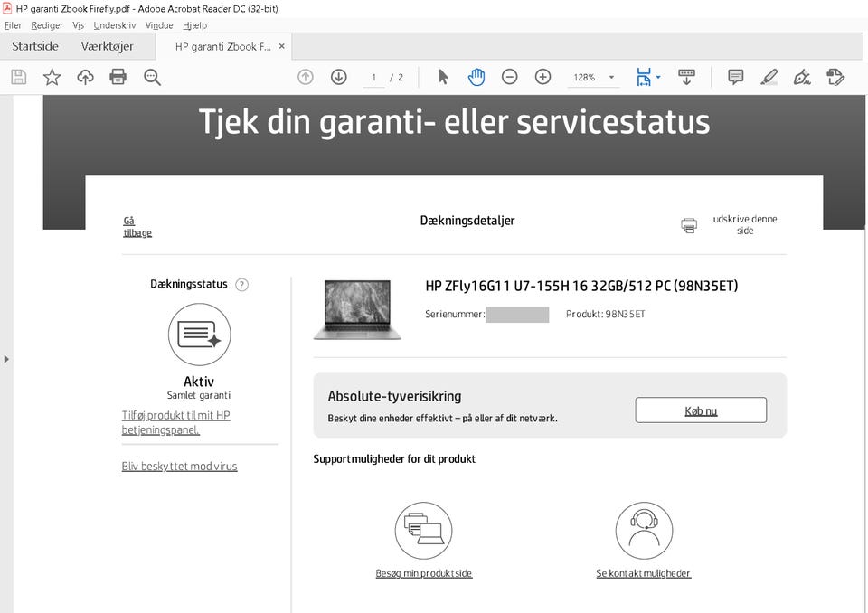This screenshot has height=613, width=868.
Task: Open the Besøg min produktside link
Action: click(423, 573)
